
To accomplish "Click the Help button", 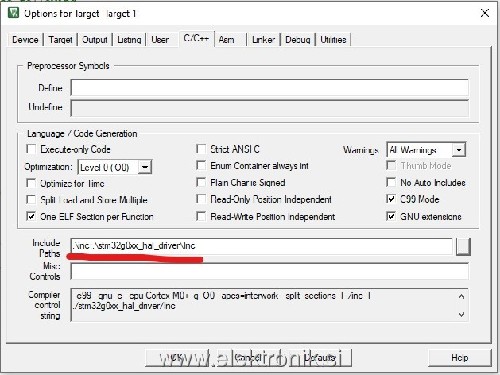I will (x=460, y=358).
